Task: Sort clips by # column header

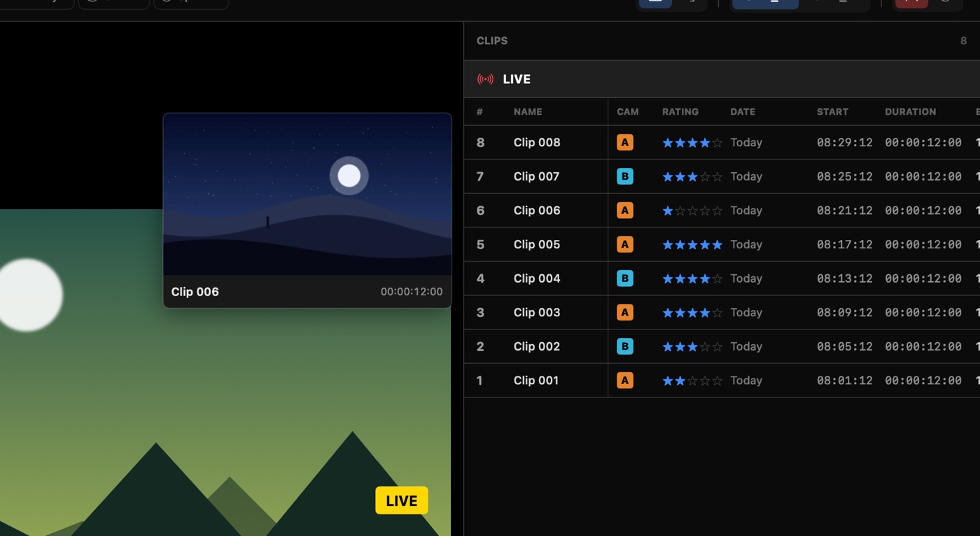Action: pos(479,111)
